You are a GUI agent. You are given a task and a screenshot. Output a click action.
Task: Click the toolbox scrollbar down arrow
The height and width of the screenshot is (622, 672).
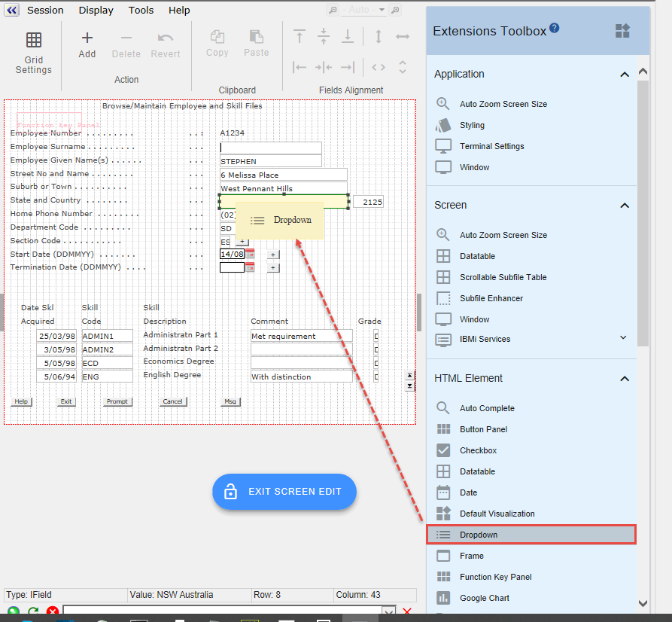click(643, 603)
